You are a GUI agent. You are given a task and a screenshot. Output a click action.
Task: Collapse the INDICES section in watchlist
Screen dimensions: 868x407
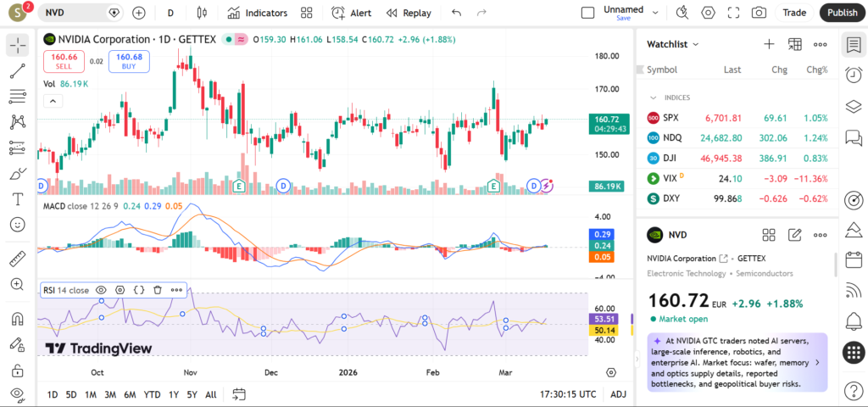(654, 98)
